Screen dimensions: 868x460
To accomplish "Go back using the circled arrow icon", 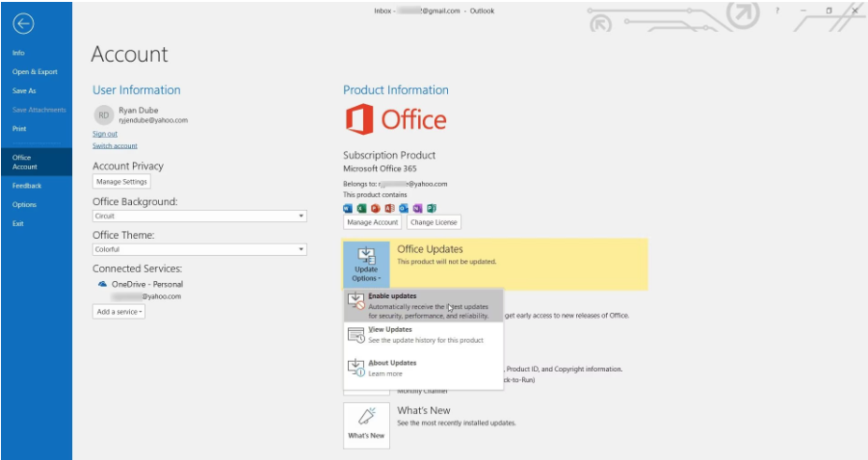I will pyautogui.click(x=23, y=23).
